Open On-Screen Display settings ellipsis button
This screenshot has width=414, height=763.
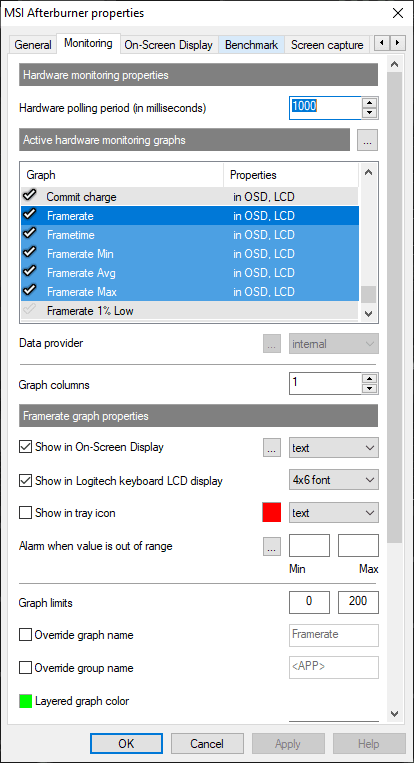point(272,448)
